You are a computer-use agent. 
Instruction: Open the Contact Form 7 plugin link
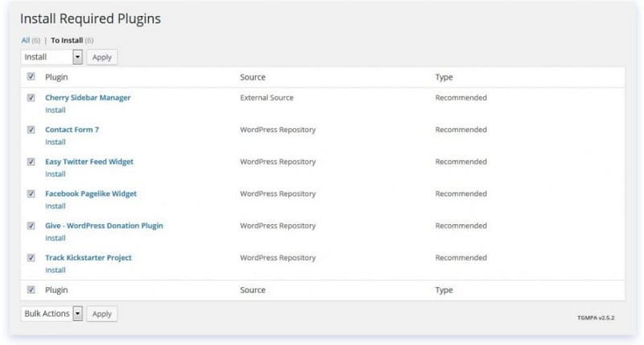point(72,130)
